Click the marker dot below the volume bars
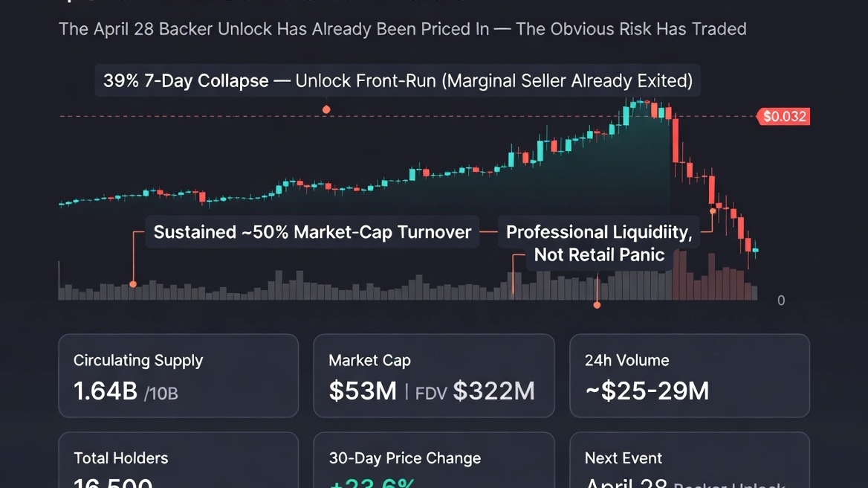 597,304
